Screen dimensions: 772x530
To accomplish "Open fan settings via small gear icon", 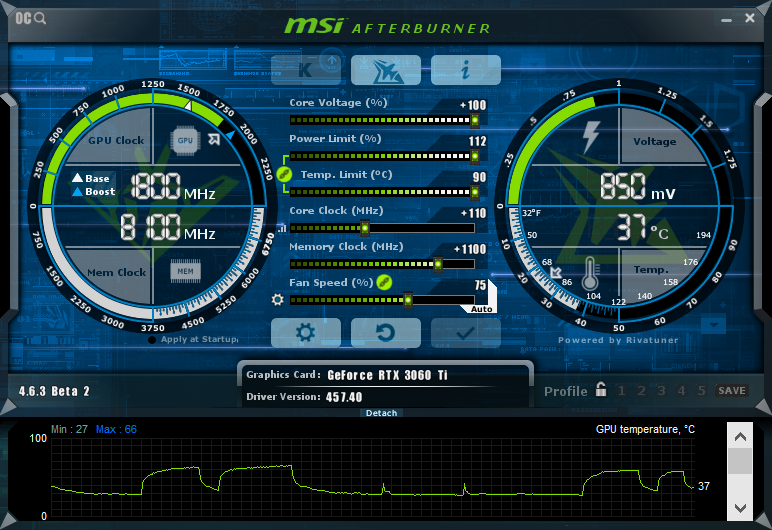I will coord(278,299).
